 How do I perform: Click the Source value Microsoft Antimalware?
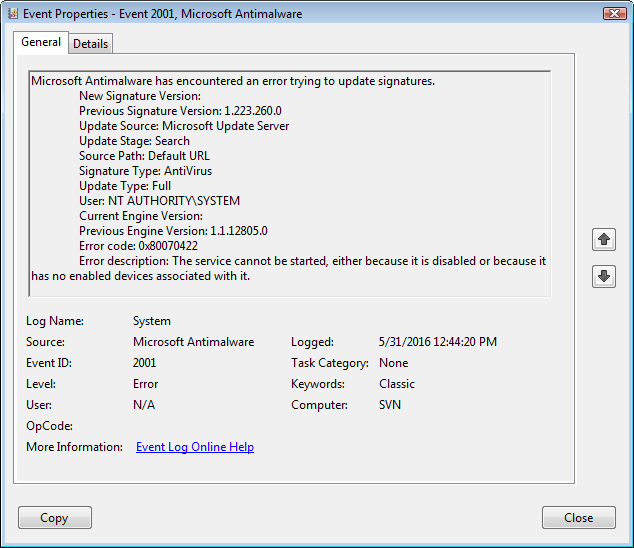(x=194, y=342)
